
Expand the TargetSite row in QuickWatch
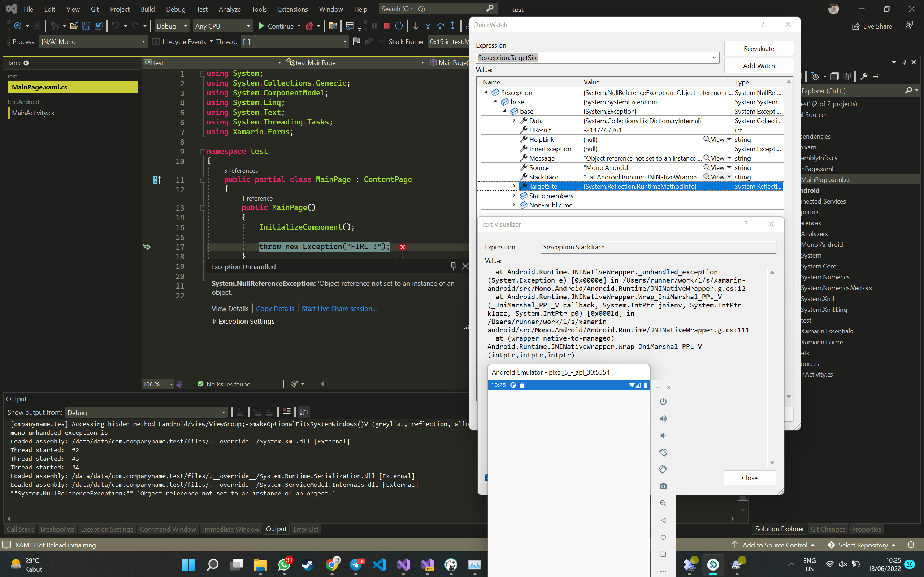(x=513, y=186)
